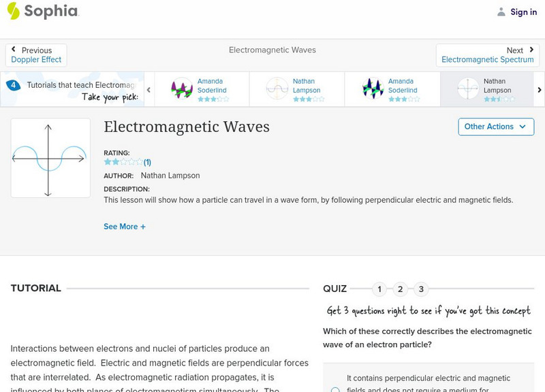545x392 pixels.
Task: Click the Sign in user icon
Action: 501,12
